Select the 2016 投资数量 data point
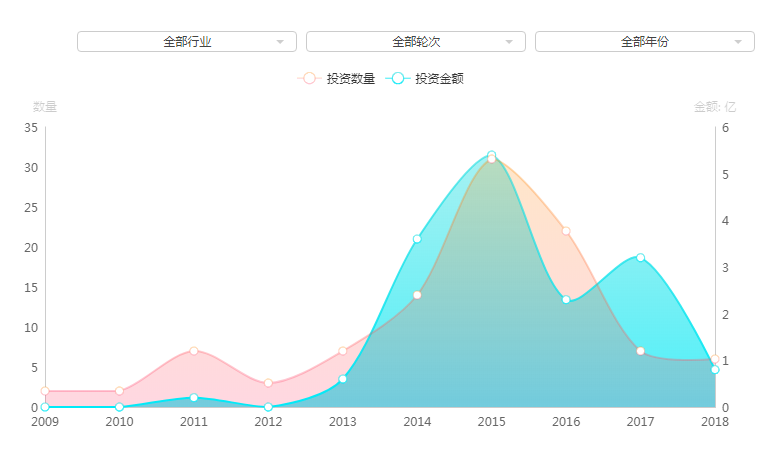Screen dimensions: 777x458 coord(566,231)
